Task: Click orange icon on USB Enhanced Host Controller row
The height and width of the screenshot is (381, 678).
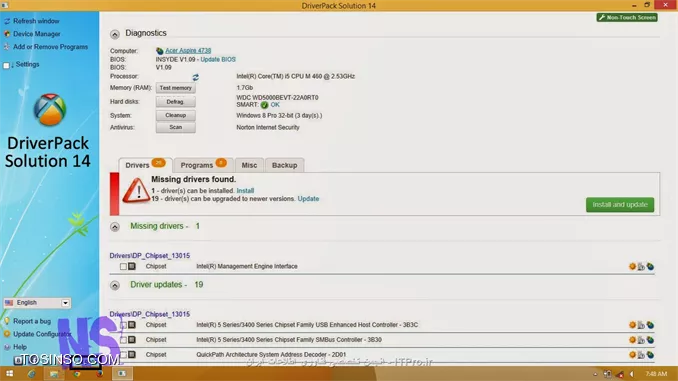Action: (632, 325)
